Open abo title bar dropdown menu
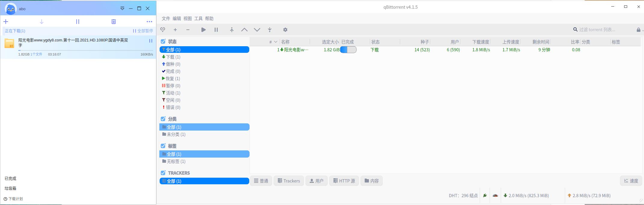644x205 pixels. (x=122, y=8)
